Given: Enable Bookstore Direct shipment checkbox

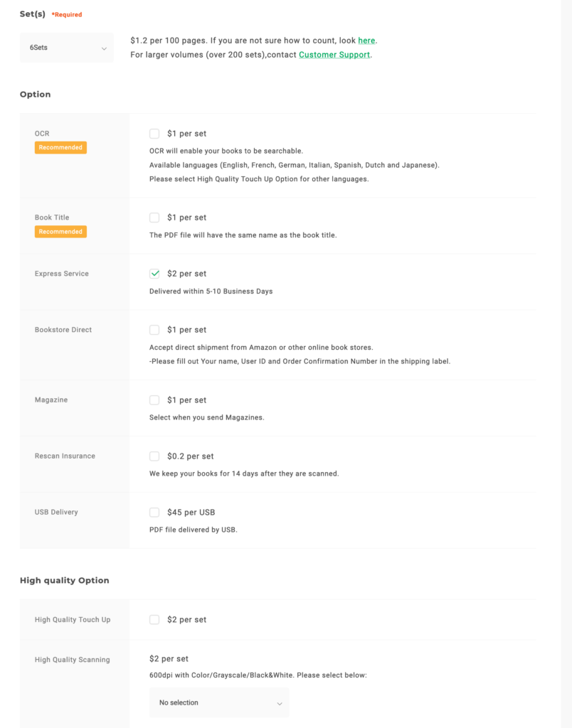Looking at the screenshot, I should [x=154, y=330].
